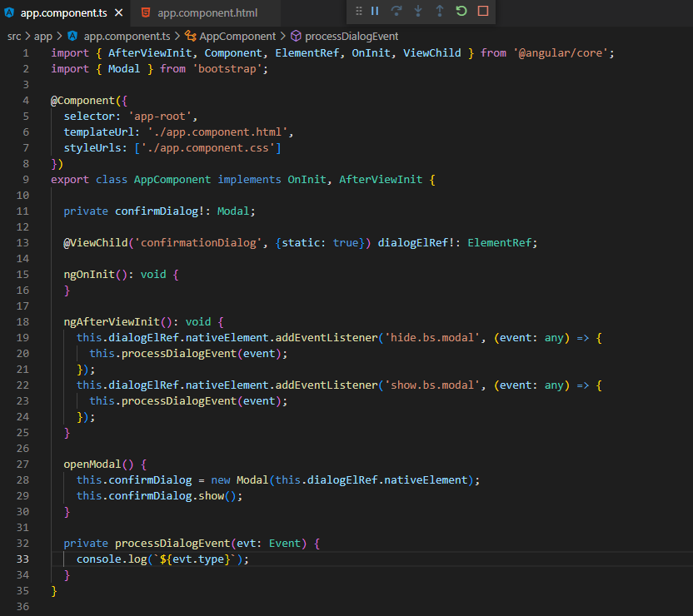The height and width of the screenshot is (616, 693).
Task: Open the processDialogEvent breadcrumb symbol
Action: [x=351, y=37]
